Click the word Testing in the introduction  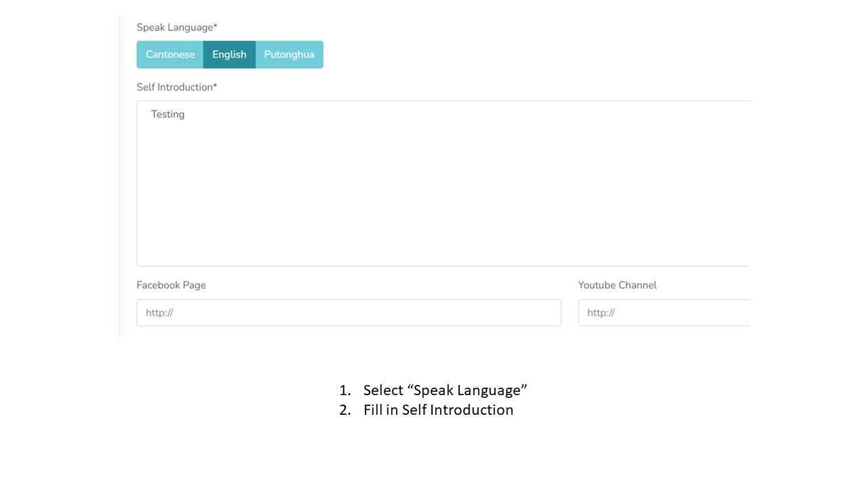pyautogui.click(x=167, y=115)
